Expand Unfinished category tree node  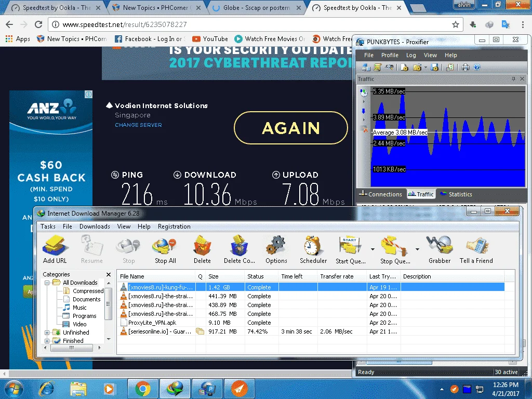[x=47, y=332]
